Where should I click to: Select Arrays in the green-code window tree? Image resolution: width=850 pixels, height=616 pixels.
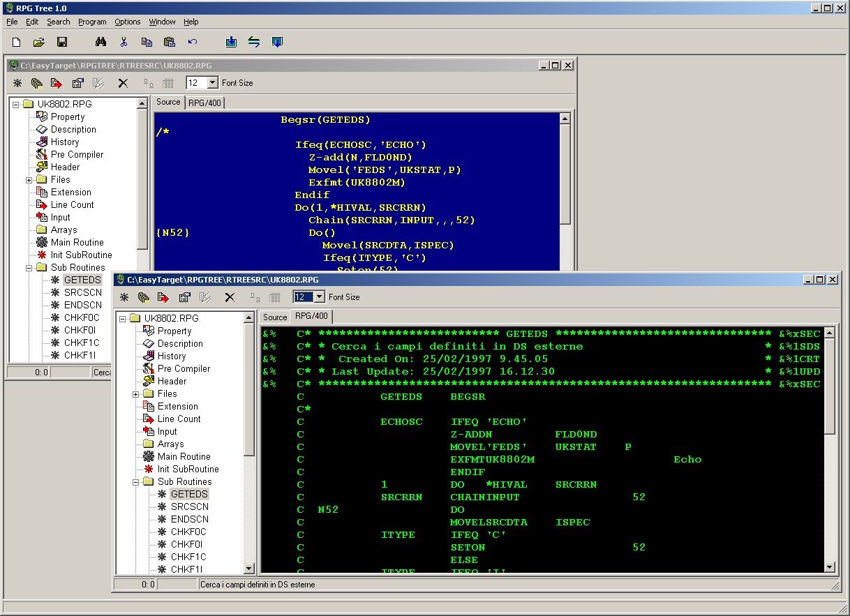[171, 444]
